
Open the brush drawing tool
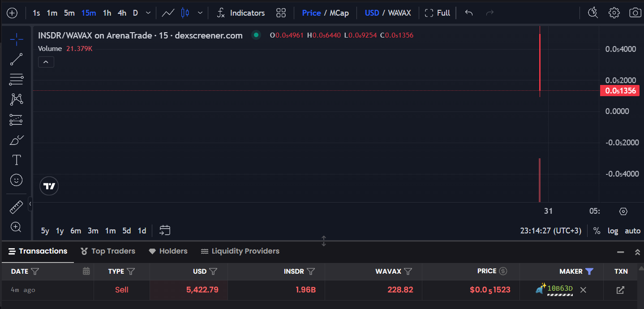tap(17, 140)
